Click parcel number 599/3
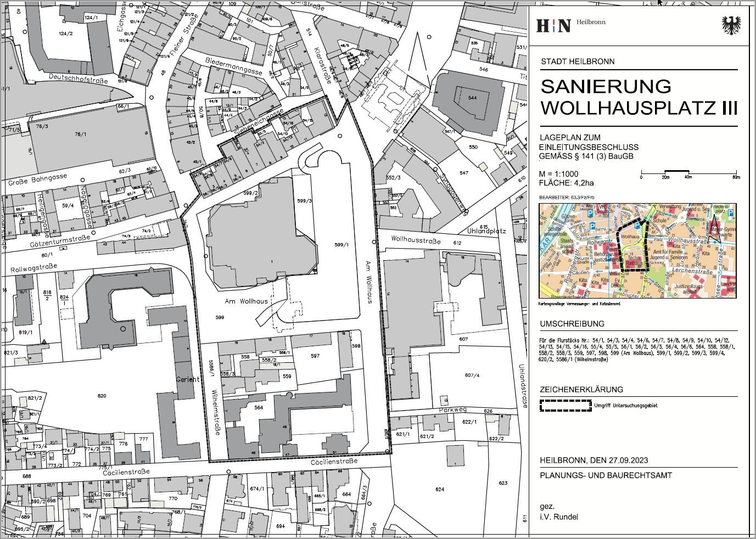The height and width of the screenshot is (539, 756). click(x=304, y=201)
